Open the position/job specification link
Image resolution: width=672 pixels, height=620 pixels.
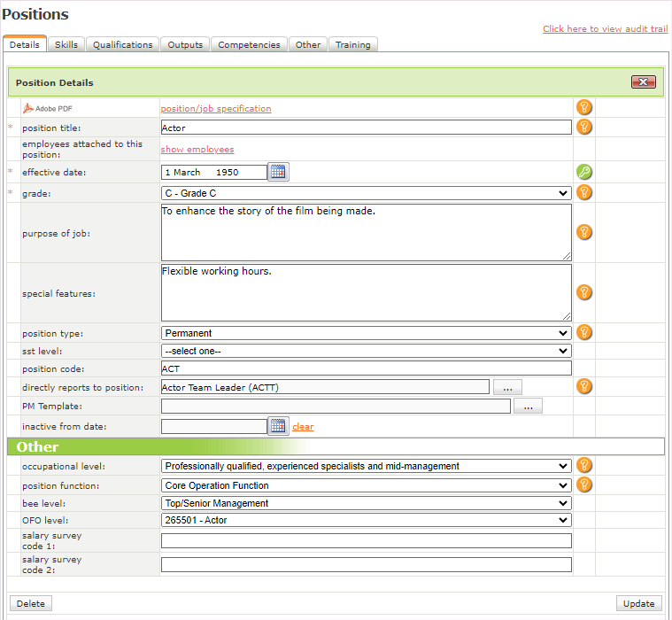[216, 108]
